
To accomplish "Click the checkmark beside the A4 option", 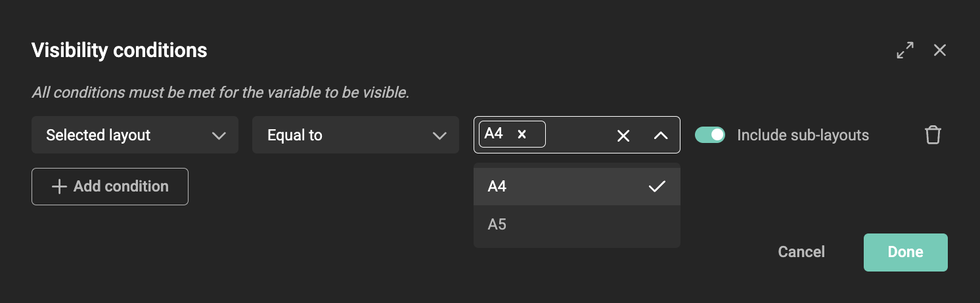I will click(657, 187).
